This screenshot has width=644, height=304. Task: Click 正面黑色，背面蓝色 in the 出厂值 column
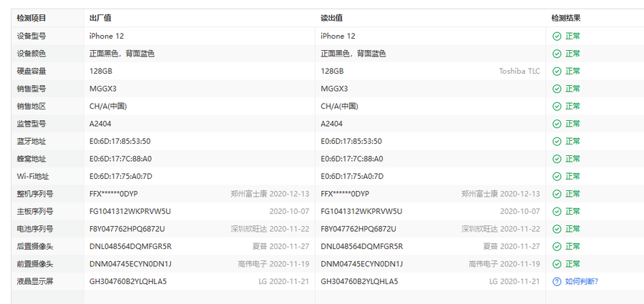122,54
